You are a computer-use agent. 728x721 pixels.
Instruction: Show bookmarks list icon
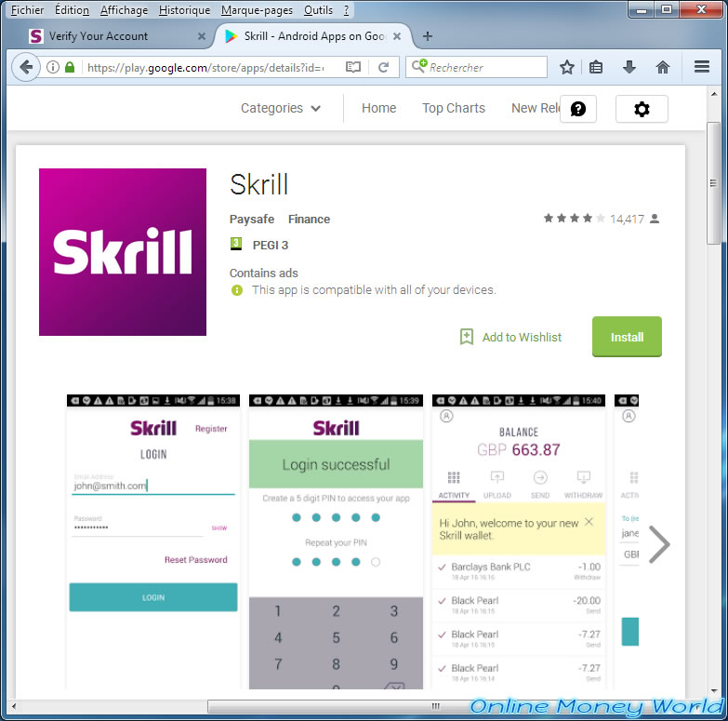coord(596,67)
